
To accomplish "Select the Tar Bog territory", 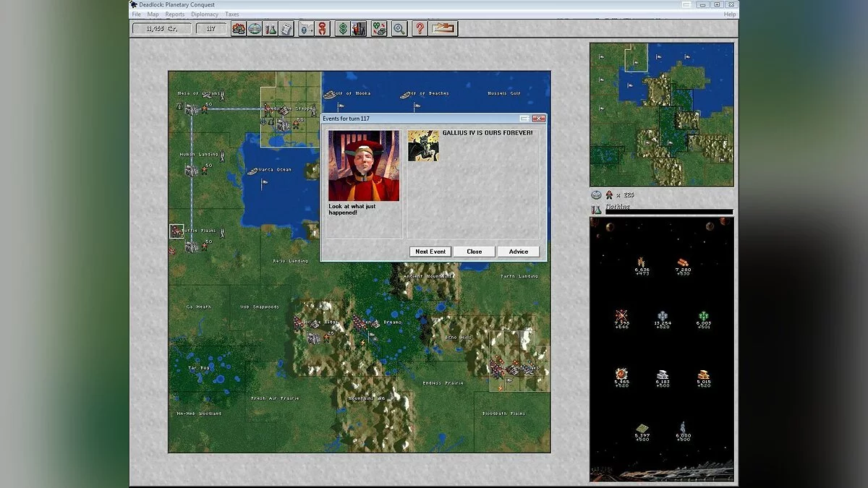I will [199, 368].
